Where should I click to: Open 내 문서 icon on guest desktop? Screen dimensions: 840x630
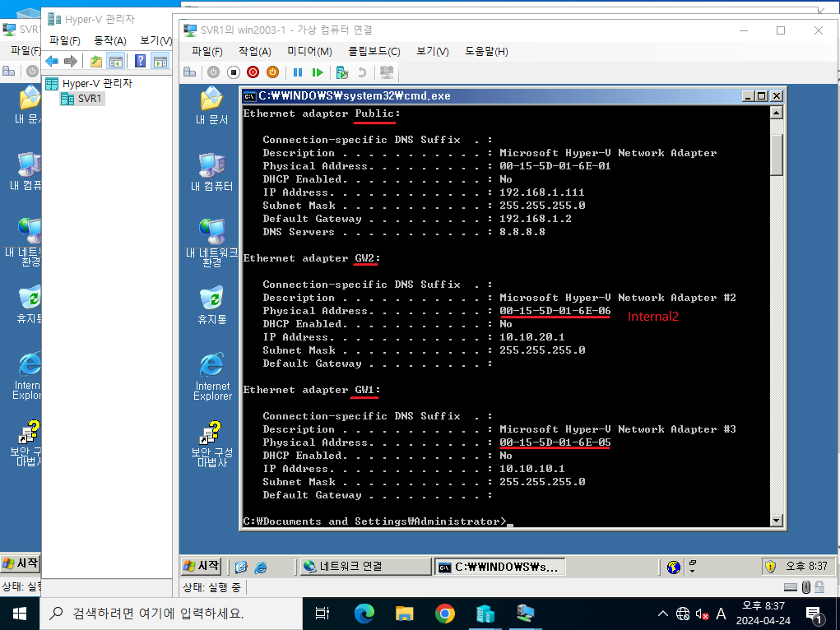click(211, 105)
